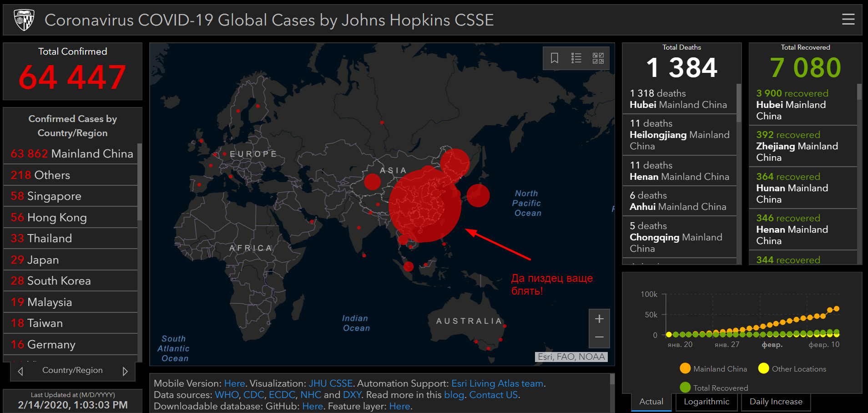Open the basemap gallery grid icon
Viewport: 868px width, 413px height.
point(598,58)
